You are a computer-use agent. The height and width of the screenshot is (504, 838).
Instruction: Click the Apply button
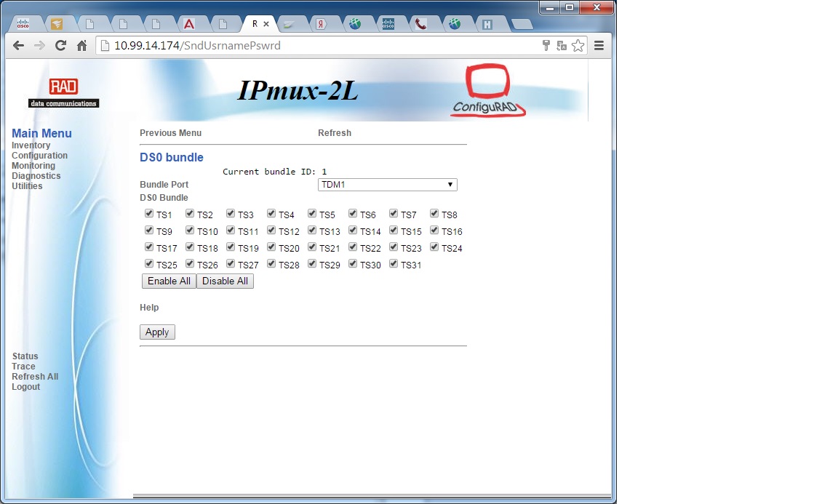pyautogui.click(x=157, y=332)
